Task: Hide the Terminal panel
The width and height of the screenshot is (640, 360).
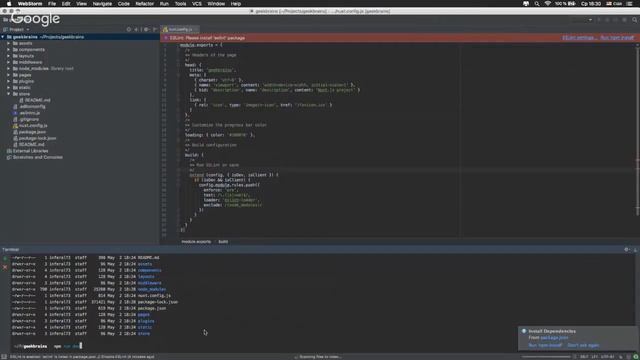Action: click(635, 249)
